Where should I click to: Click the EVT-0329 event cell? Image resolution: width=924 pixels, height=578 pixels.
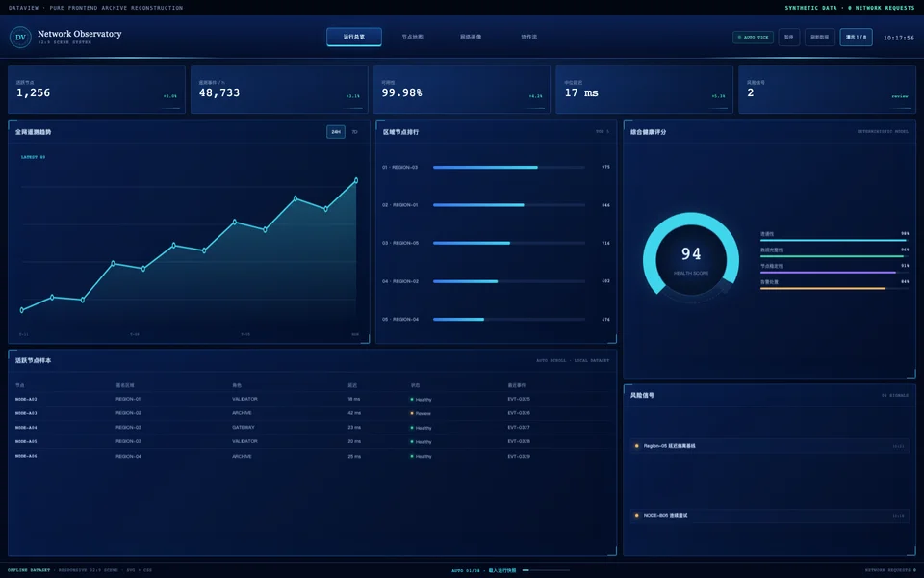pyautogui.click(x=519, y=456)
